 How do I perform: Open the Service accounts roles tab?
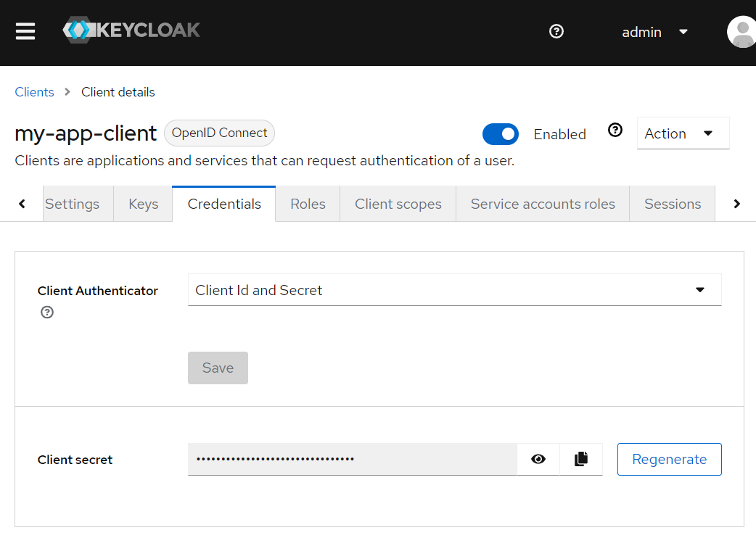coord(542,204)
